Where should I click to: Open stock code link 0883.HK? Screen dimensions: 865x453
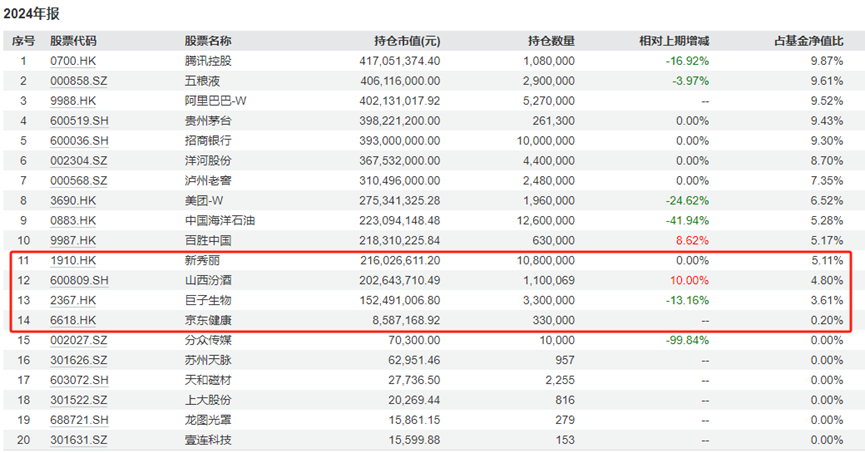point(73,221)
